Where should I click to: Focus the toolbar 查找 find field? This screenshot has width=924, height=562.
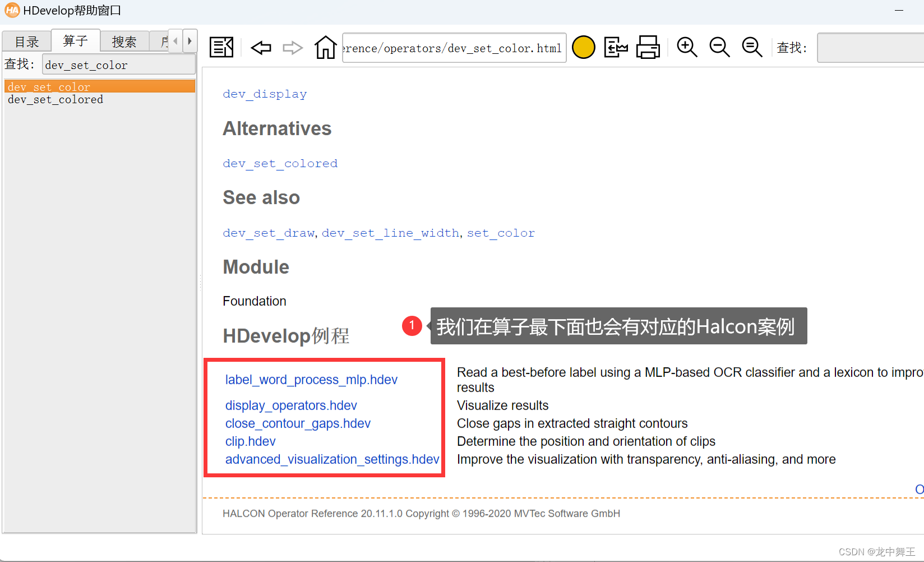(x=870, y=48)
